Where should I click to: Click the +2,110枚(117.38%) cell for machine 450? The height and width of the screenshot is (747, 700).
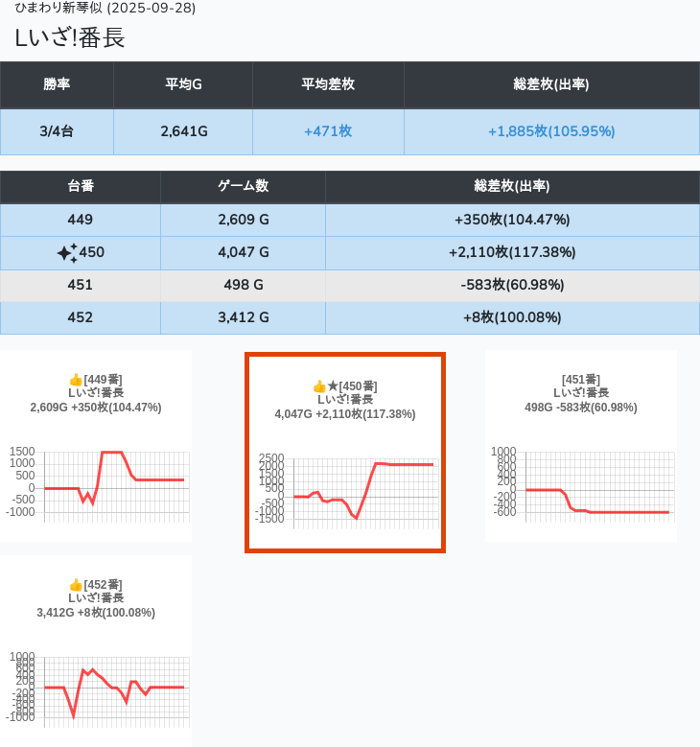click(512, 252)
